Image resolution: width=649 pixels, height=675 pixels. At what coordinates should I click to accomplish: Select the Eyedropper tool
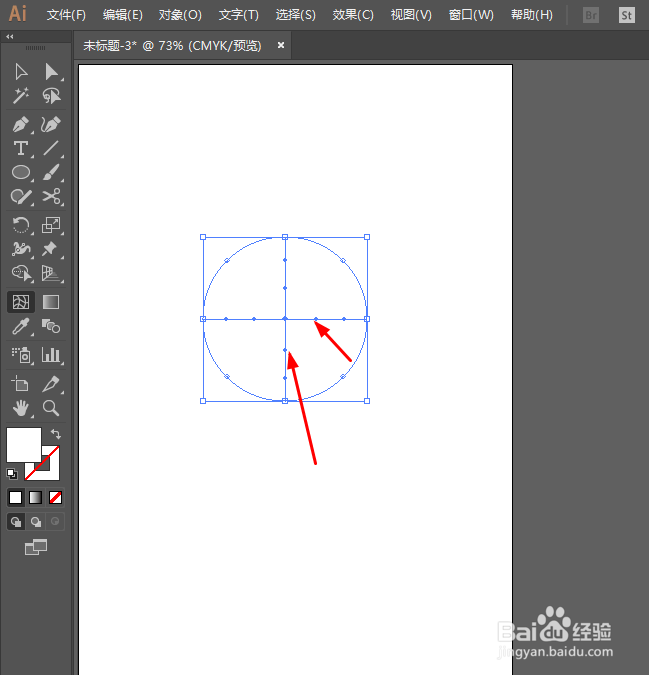[x=21, y=326]
